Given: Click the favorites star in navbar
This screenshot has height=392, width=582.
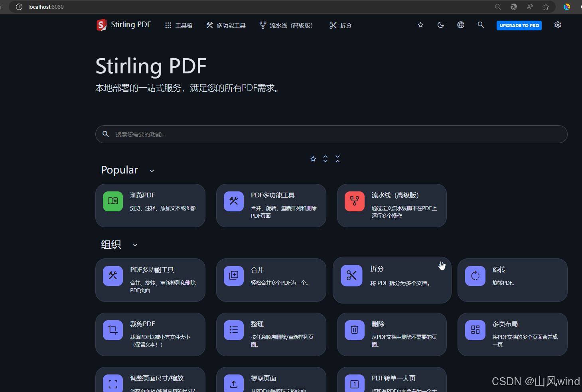Looking at the screenshot, I should [420, 25].
